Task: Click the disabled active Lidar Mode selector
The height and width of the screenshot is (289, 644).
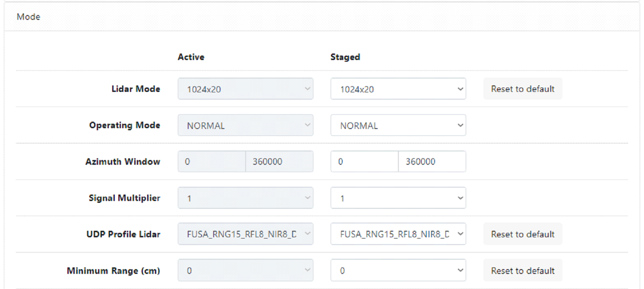Action: [245, 89]
